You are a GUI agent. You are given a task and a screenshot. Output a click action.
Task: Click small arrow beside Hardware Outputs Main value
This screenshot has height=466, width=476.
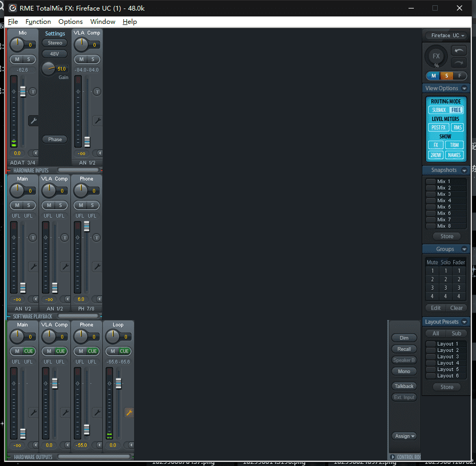point(35,445)
